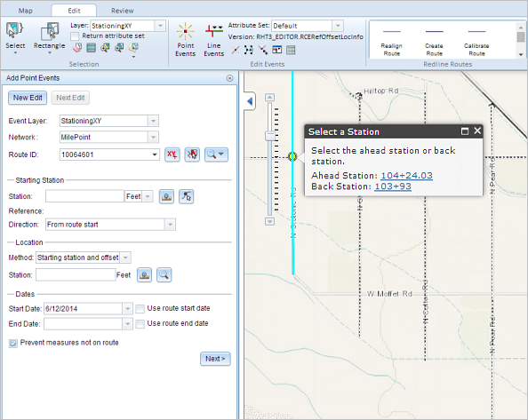Viewport: 528px width, 420px height.
Task: Click the green grid icon in Edit Events
Action: click(291, 50)
